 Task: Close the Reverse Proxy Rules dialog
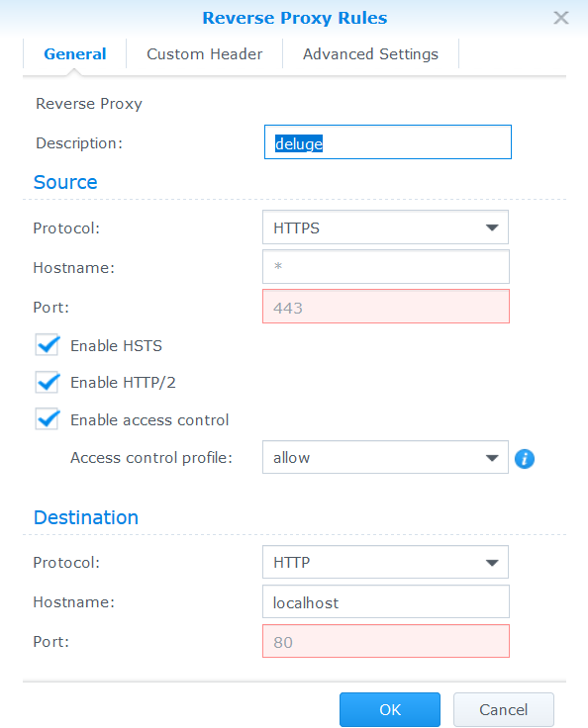[561, 18]
